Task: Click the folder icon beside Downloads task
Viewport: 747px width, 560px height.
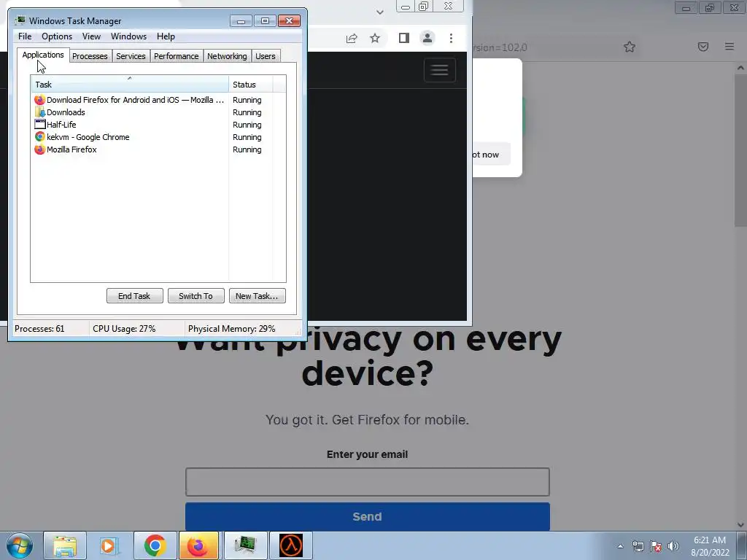Action: (x=40, y=112)
